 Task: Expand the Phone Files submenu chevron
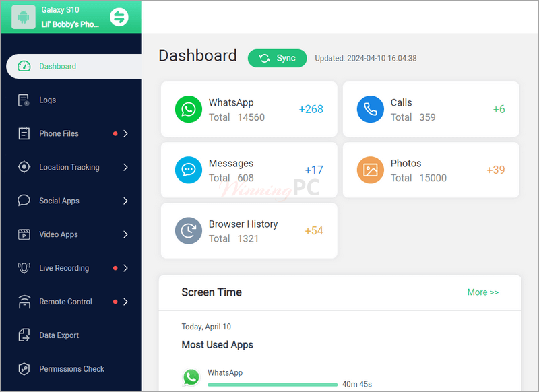(x=125, y=133)
